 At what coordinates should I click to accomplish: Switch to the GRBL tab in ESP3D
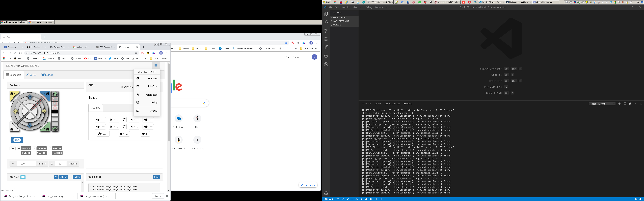[32, 75]
